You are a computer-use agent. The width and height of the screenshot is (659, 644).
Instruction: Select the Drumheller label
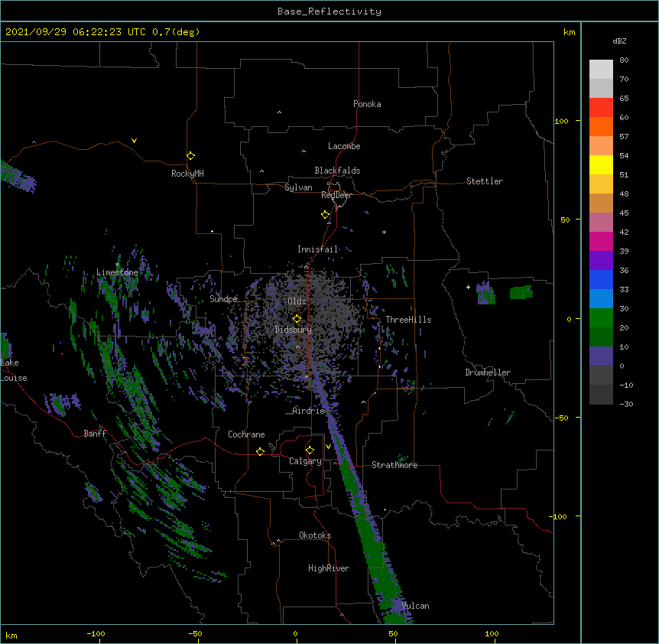[488, 372]
